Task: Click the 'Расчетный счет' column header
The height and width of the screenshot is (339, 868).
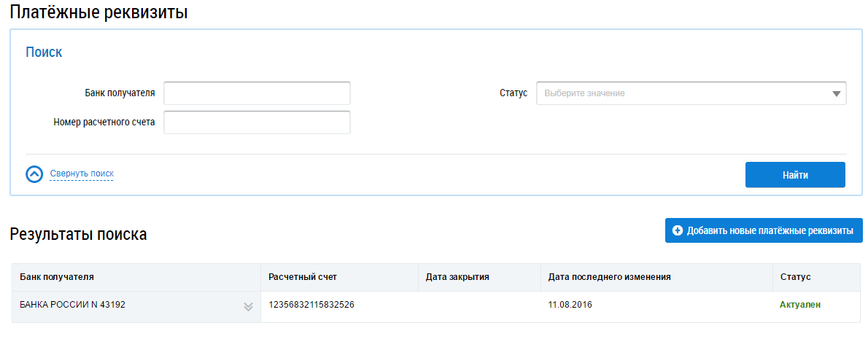Action: point(302,277)
